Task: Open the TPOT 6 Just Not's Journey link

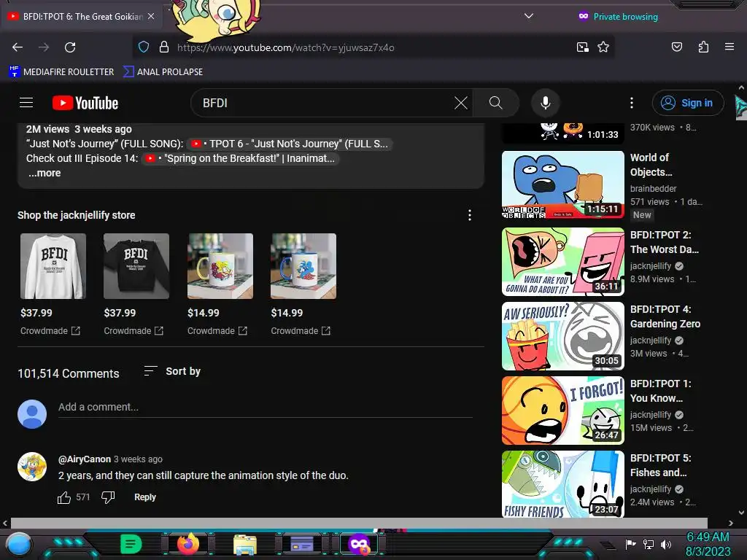Action: point(290,144)
